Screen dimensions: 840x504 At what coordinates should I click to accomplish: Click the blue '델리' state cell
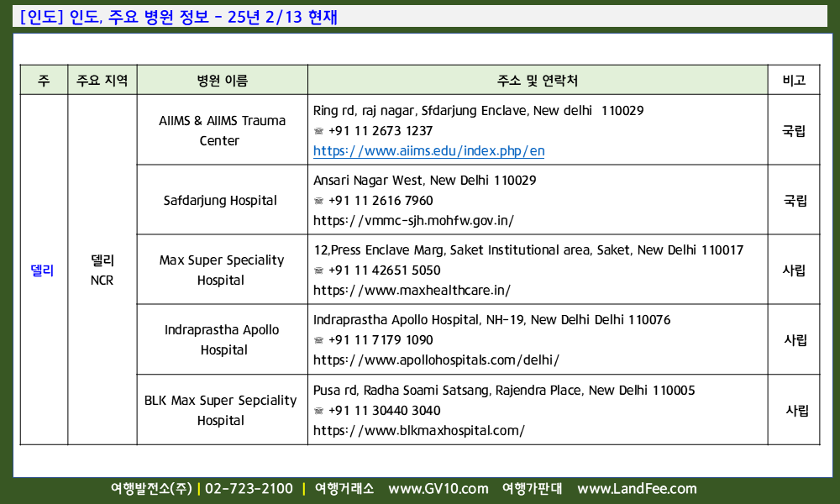[x=42, y=270]
